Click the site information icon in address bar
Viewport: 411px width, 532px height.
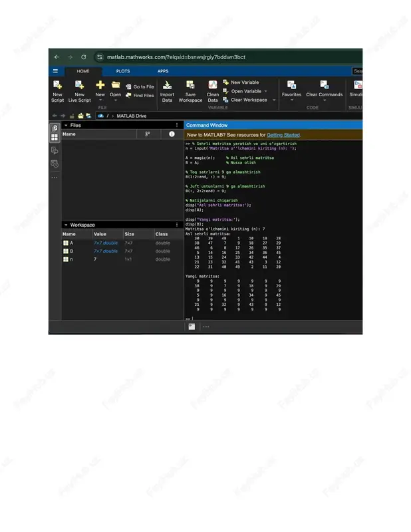pyautogui.click(x=100, y=57)
